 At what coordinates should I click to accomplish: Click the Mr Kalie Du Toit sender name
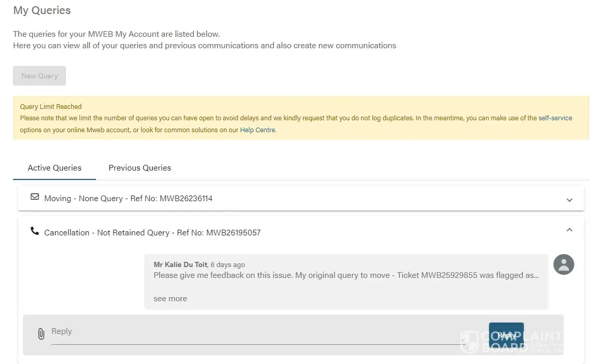click(x=181, y=264)
